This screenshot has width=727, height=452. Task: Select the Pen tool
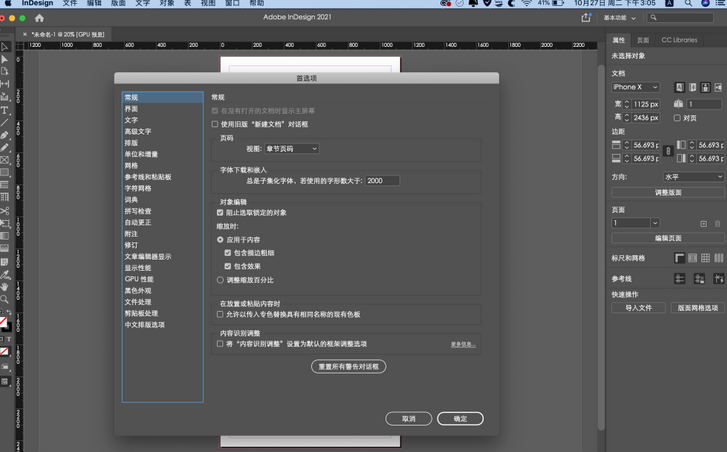(5, 135)
